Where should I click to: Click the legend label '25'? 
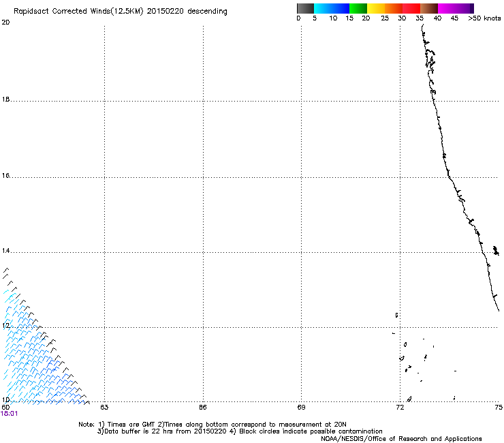click(x=385, y=18)
